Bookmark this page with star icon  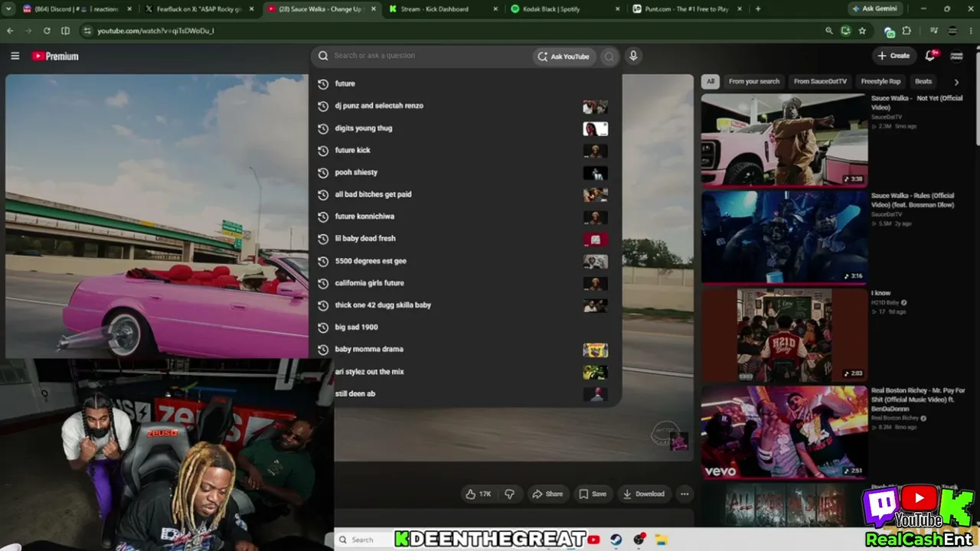(x=862, y=31)
